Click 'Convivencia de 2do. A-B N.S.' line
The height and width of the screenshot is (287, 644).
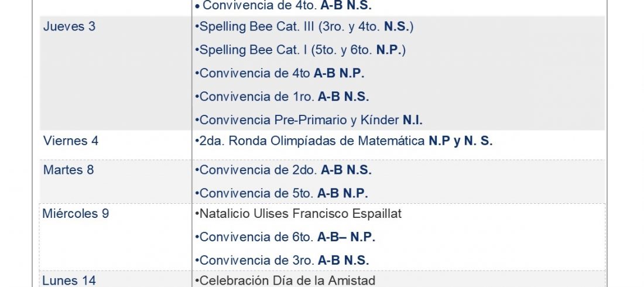coord(283,170)
